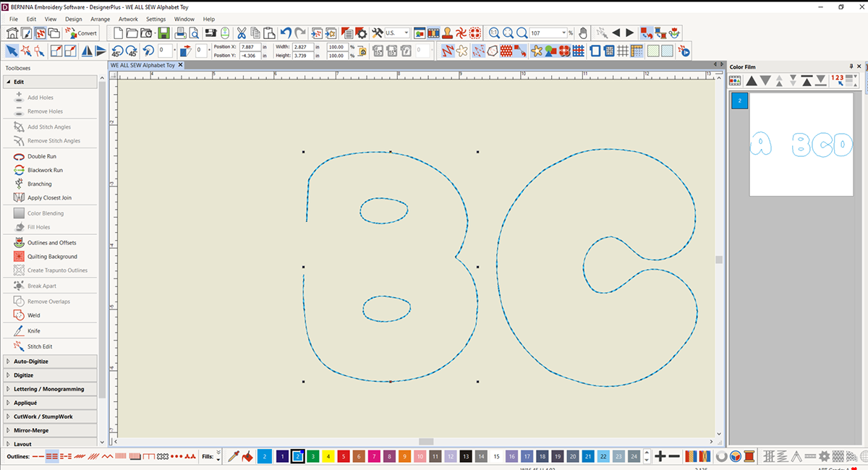Move color up in Color Film

click(x=752, y=80)
